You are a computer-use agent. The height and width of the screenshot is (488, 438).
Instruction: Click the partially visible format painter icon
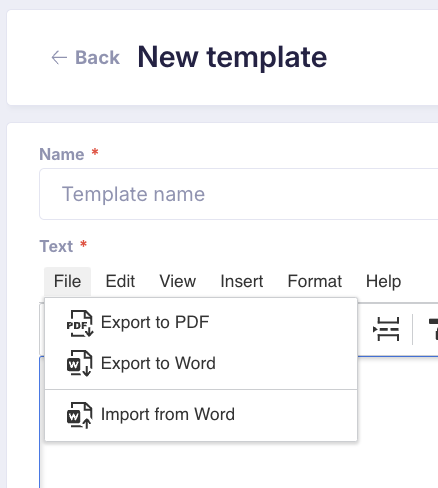pyautogui.click(x=433, y=329)
